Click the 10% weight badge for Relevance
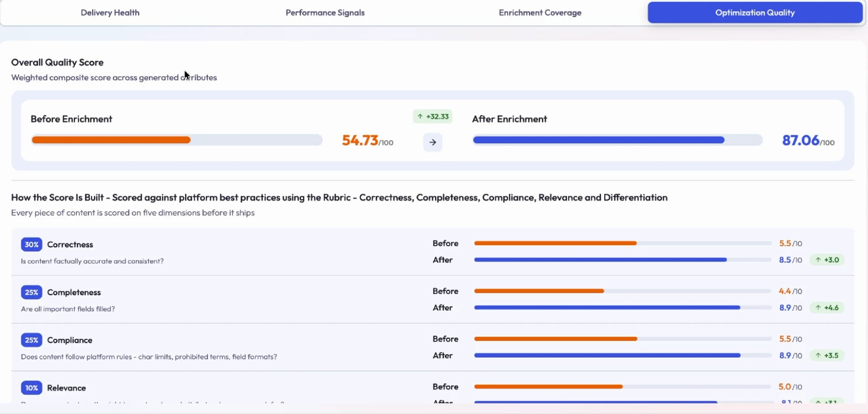 (x=31, y=388)
